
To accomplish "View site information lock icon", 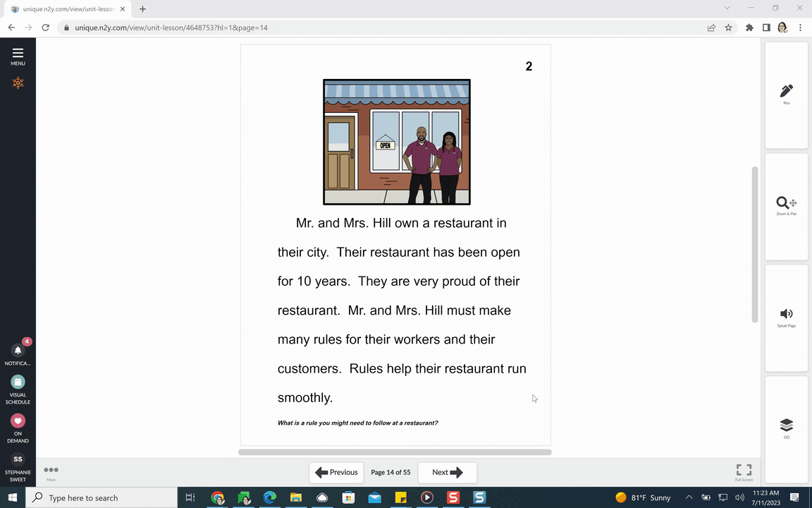I will [66, 28].
